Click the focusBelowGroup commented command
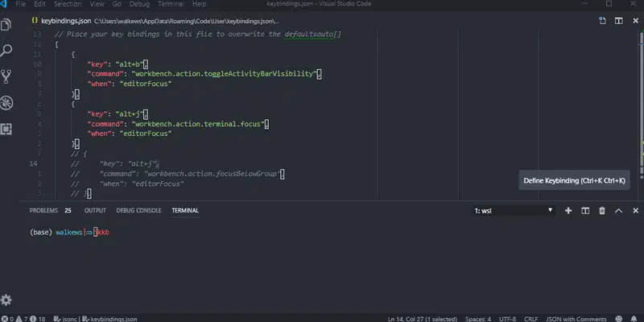This screenshot has height=322, width=644. click(212, 174)
